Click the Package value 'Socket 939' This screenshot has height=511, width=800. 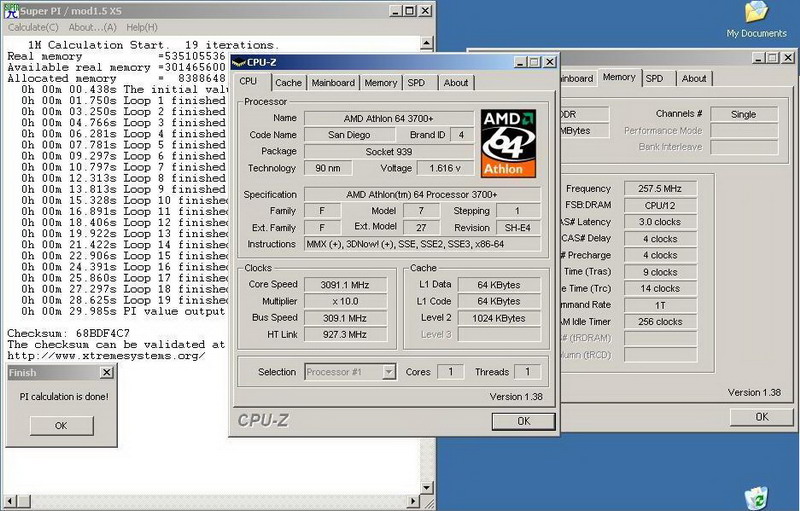(389, 151)
